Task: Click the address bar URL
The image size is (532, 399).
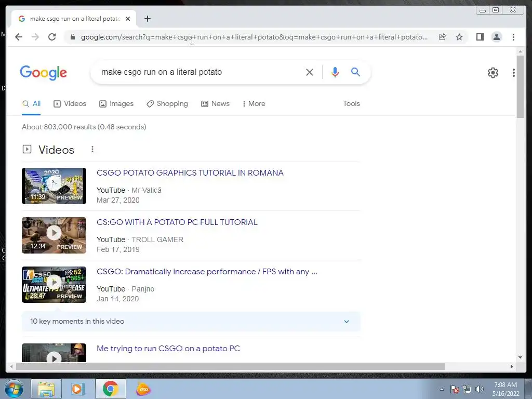Action: pyautogui.click(x=254, y=37)
